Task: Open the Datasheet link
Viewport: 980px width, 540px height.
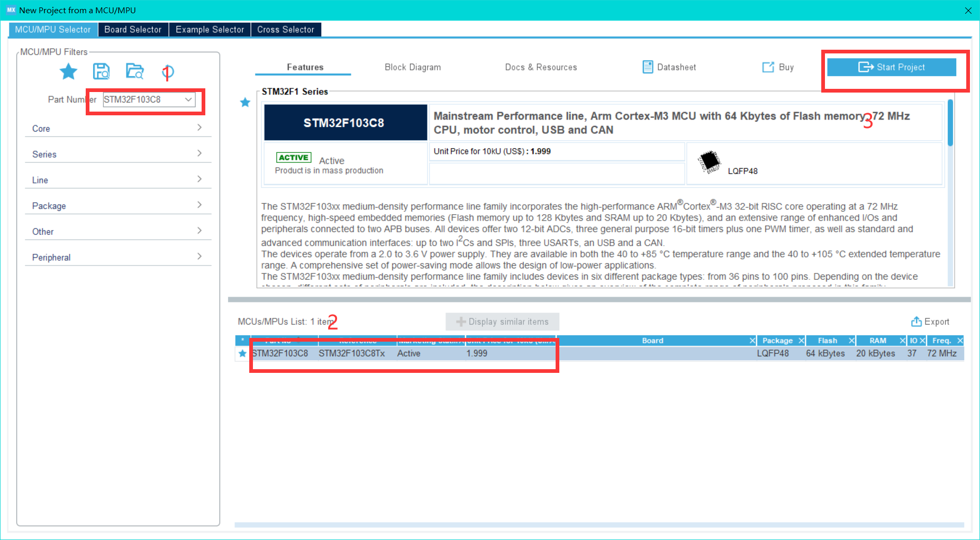Action: 669,67
